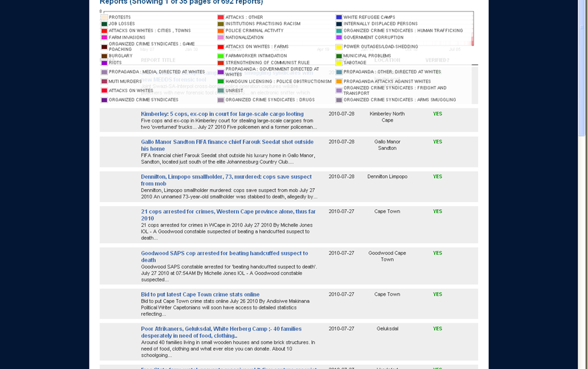The width and height of the screenshot is (588, 369).
Task: Click the 'Geluksdal' location cell
Action: tap(387, 329)
